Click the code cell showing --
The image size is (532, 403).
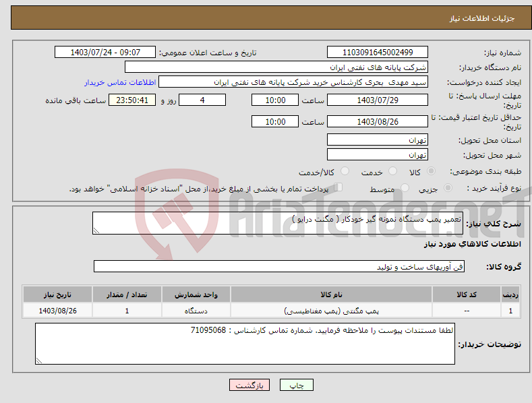click(x=467, y=311)
